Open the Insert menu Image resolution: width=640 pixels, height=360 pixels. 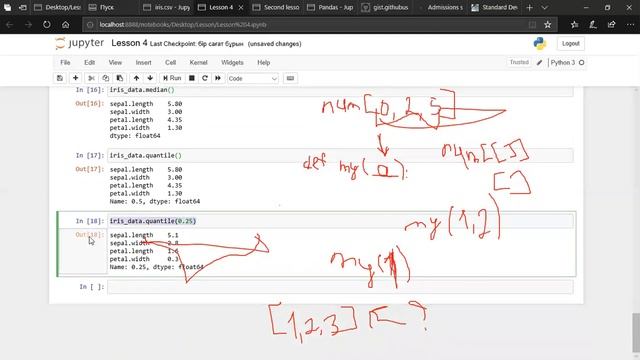click(x=143, y=62)
